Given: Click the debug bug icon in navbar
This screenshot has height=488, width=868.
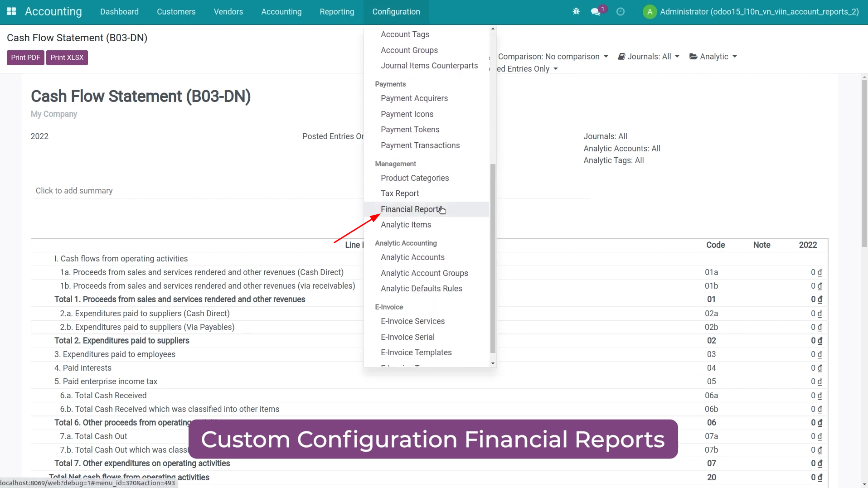Looking at the screenshot, I should [x=576, y=11].
